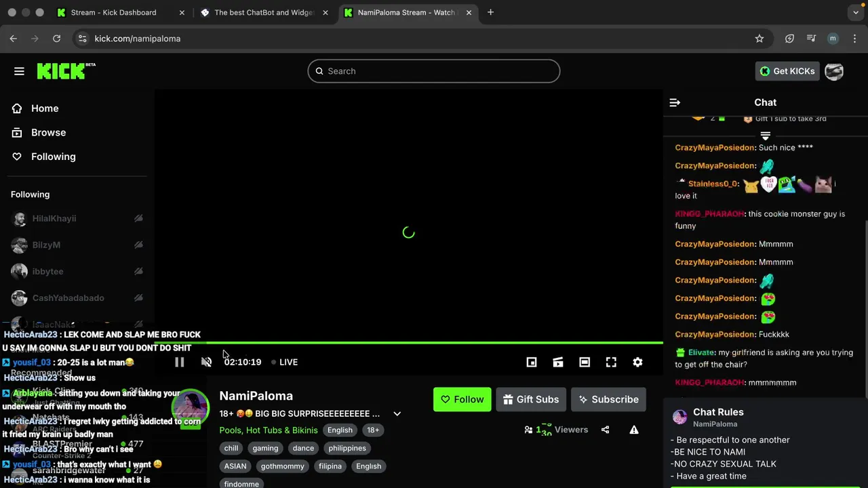The height and width of the screenshot is (488, 868).
Task: Expand stream title chevron
Action: coord(397,413)
